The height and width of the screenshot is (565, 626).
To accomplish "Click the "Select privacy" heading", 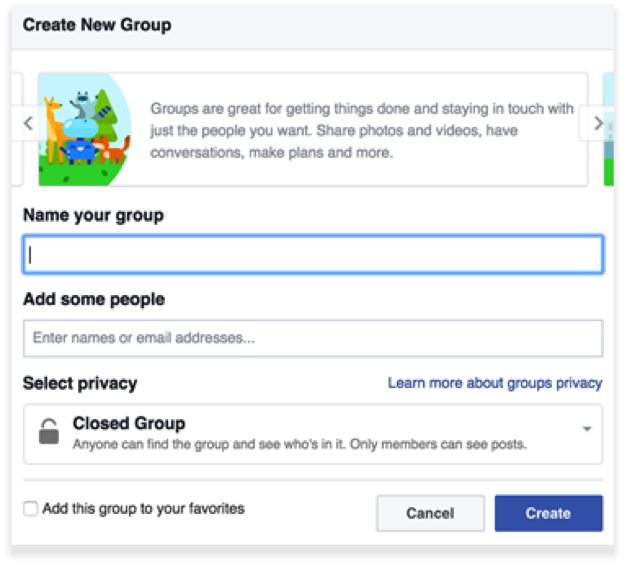I will click(80, 383).
